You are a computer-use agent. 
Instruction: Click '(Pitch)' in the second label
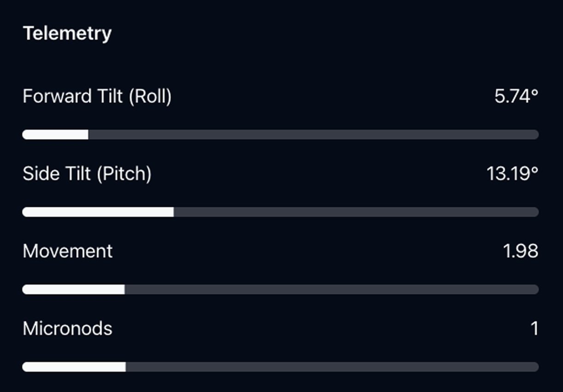point(124,174)
